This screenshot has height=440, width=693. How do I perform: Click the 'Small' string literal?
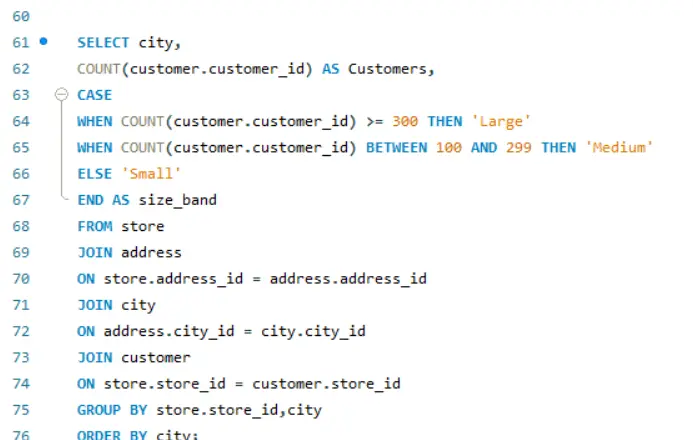(151, 174)
